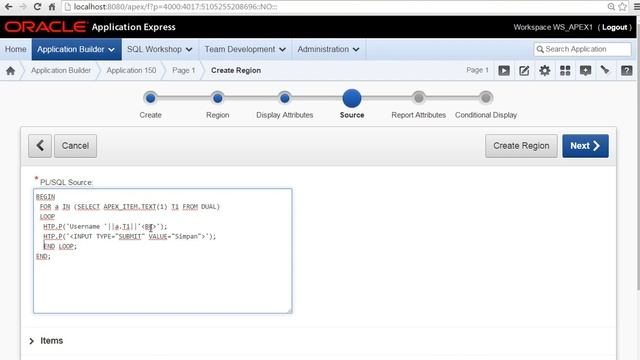
Task: Open the shared components grid icon
Action: [565, 71]
